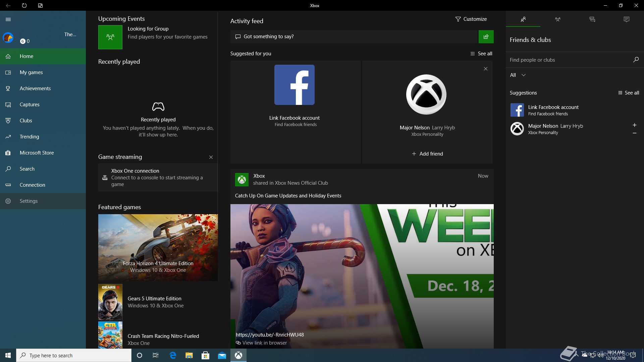Click the Customize filter button
This screenshot has width=644, height=362.
471,19
